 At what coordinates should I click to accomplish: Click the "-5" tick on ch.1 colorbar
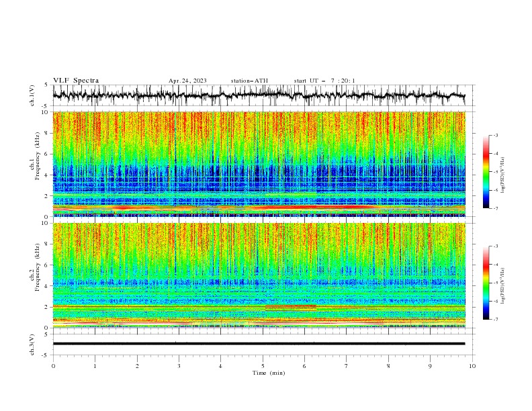click(x=496, y=172)
